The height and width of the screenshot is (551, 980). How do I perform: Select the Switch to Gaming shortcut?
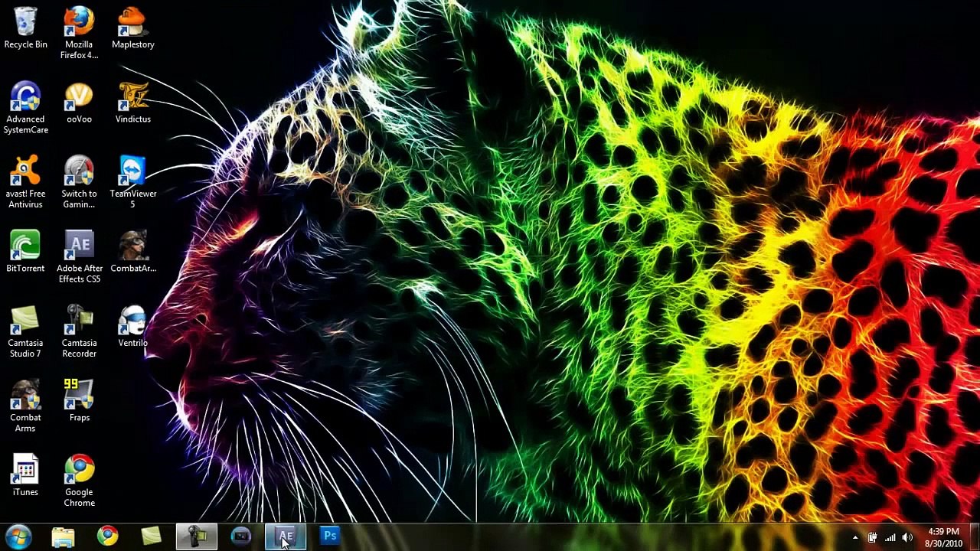click(79, 182)
